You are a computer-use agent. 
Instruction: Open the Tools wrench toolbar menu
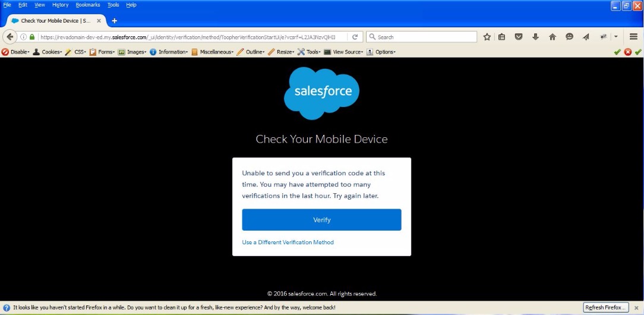point(310,52)
